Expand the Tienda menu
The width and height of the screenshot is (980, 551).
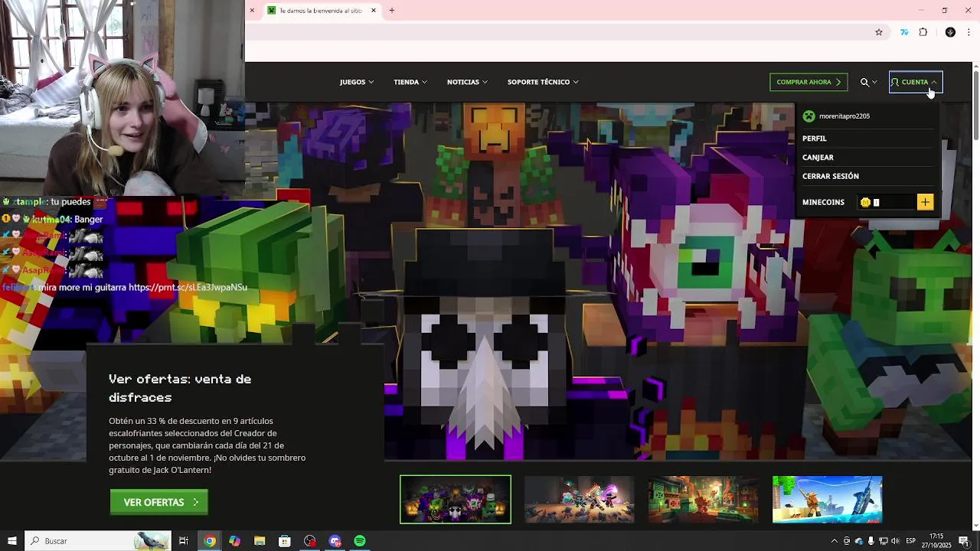pos(410,82)
